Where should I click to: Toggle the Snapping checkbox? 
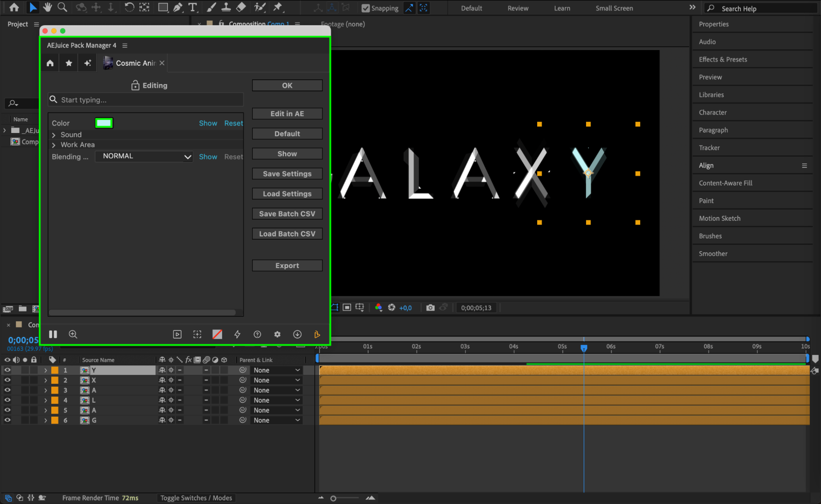pos(366,8)
